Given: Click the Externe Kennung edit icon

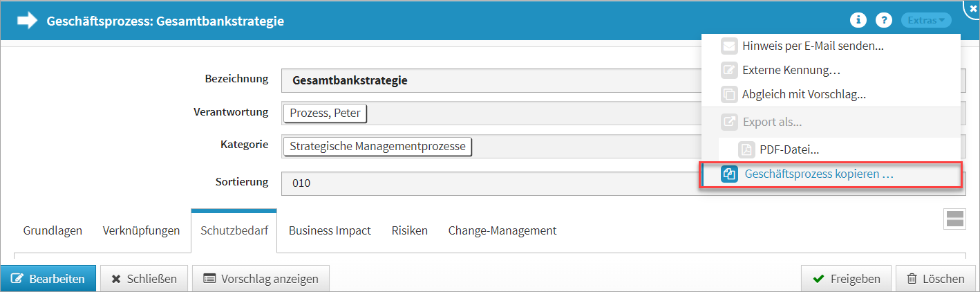Looking at the screenshot, I should (729, 70).
